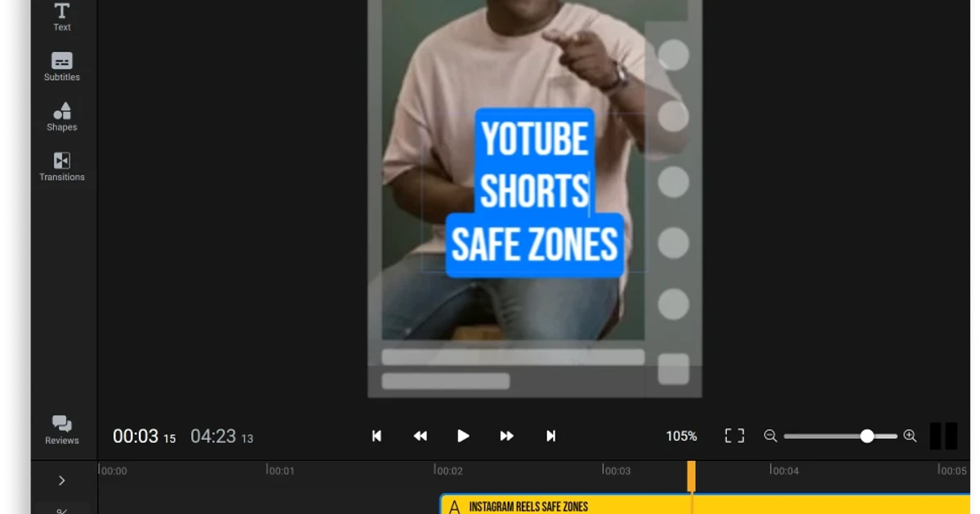Viewport: 980px width, 514px height.
Task: Click the 00:03 timeline ruler mark
Action: pyautogui.click(x=617, y=470)
